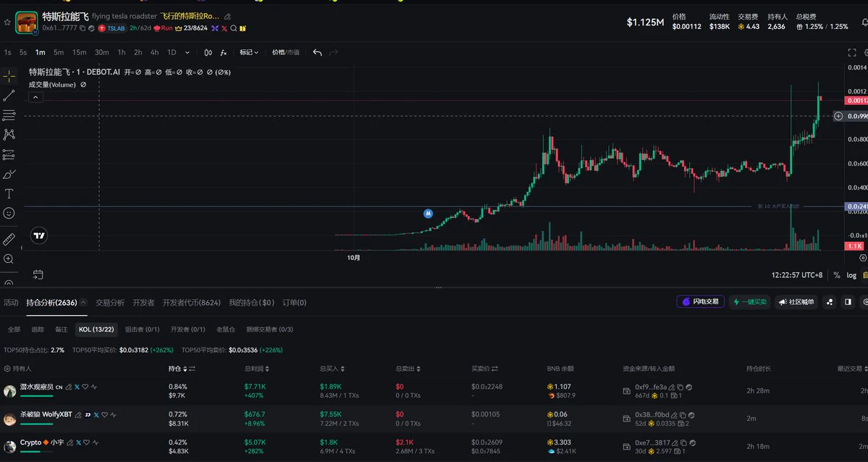This screenshot has height=462, width=868.
Task: Swap the 买卖价 column display mode
Action: [495, 369]
